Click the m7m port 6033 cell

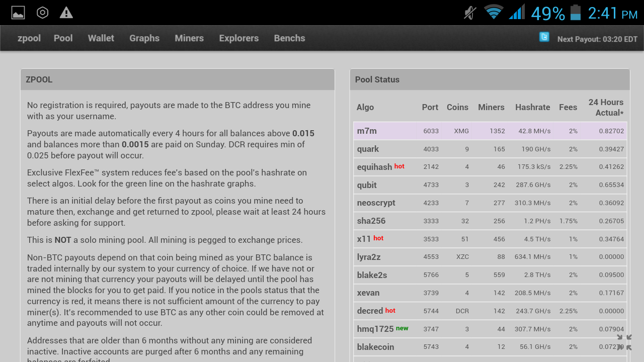[x=431, y=131]
